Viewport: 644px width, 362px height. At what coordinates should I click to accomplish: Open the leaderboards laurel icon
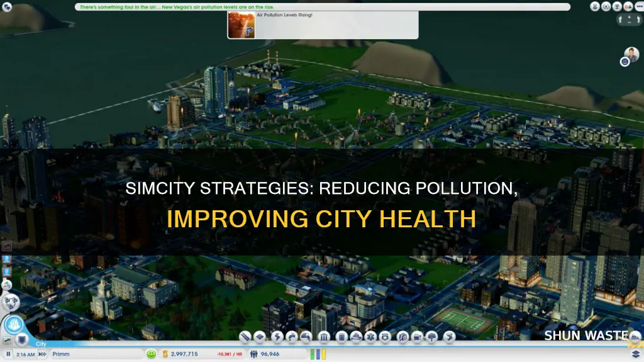point(606,6)
